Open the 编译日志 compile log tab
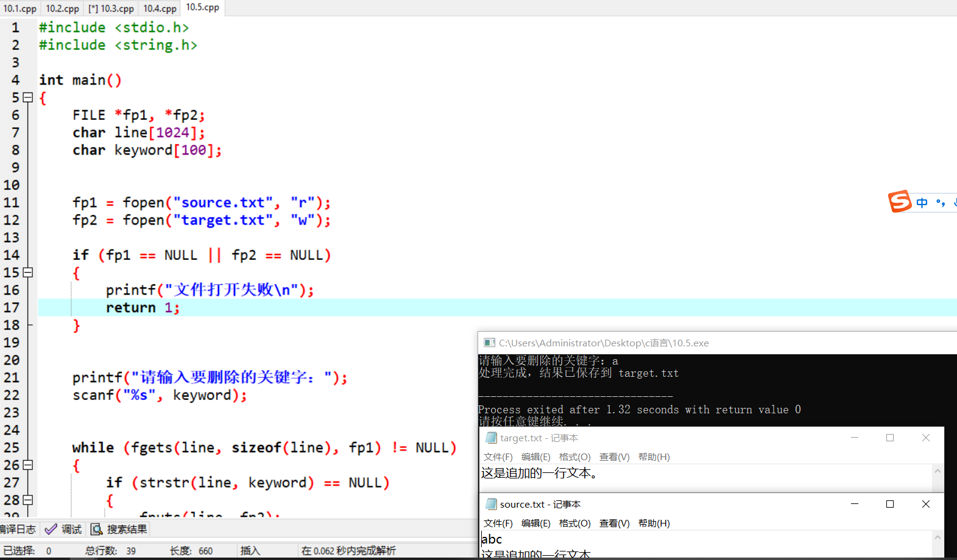Viewport: 957px width, 560px height. 18,529
